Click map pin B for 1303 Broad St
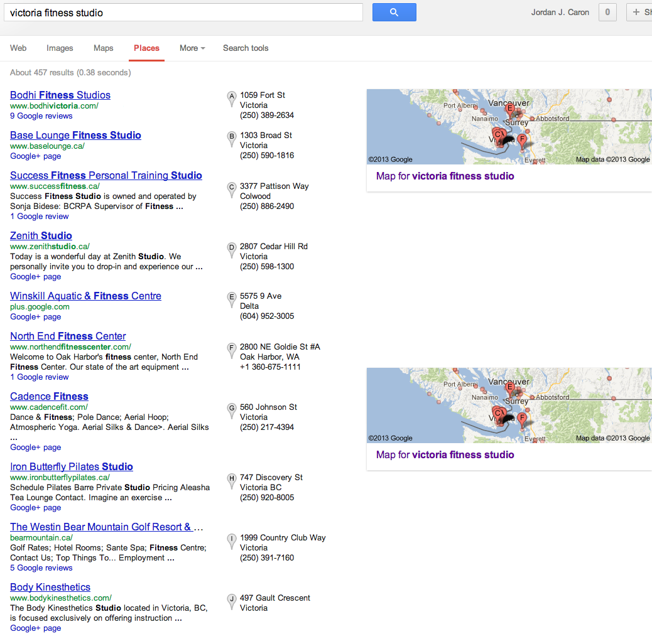This screenshot has width=652, height=644. click(x=232, y=139)
